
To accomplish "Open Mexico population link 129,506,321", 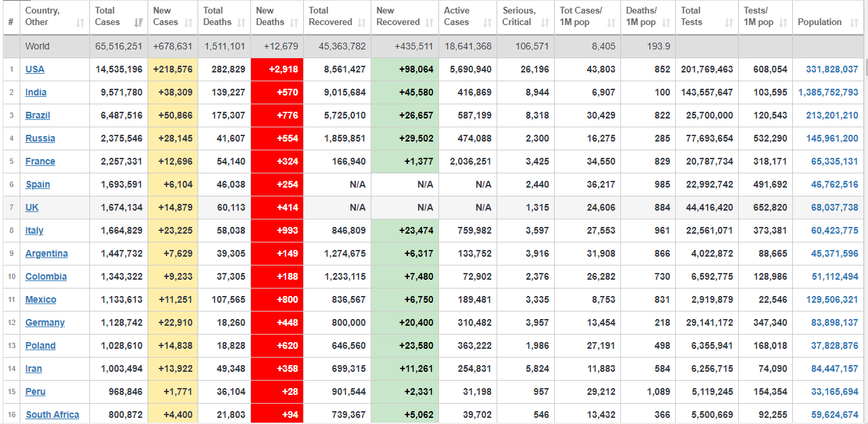I will (x=832, y=299).
